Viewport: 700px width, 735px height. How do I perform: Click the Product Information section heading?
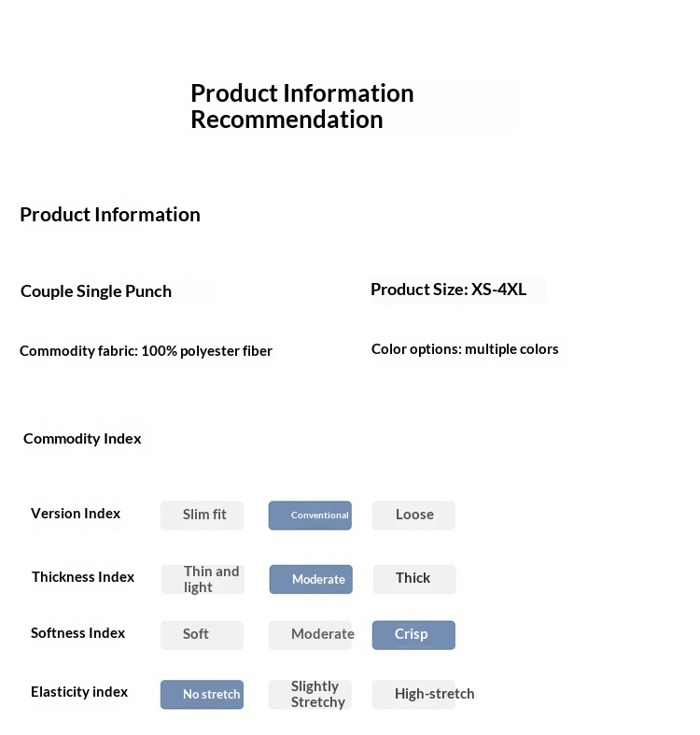tap(110, 215)
